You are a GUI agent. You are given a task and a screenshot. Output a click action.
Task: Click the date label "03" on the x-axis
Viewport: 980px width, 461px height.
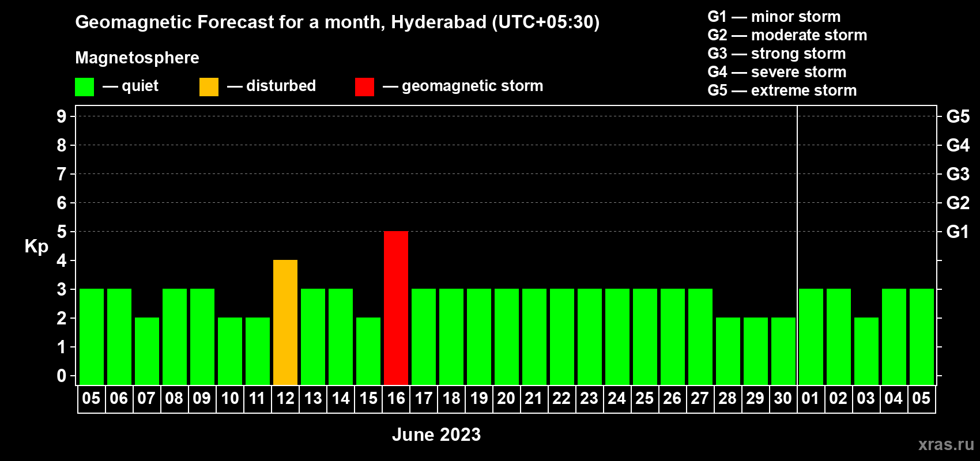(x=866, y=398)
